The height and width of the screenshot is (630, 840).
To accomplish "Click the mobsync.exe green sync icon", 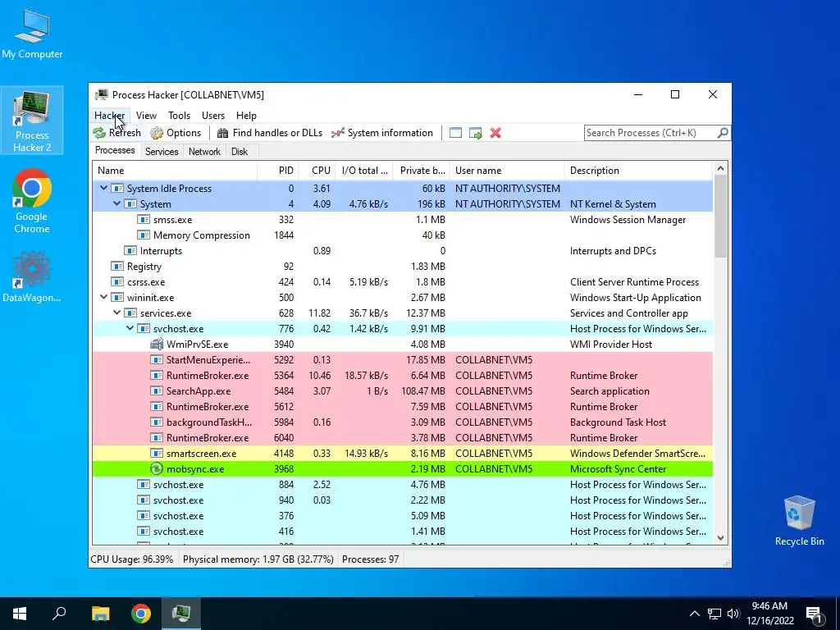I will coord(157,468).
